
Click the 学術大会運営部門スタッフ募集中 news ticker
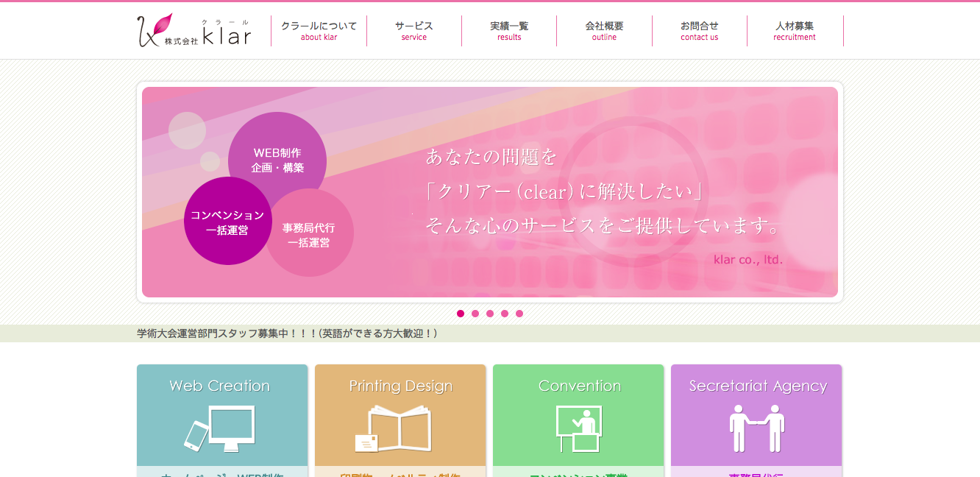coord(287,333)
